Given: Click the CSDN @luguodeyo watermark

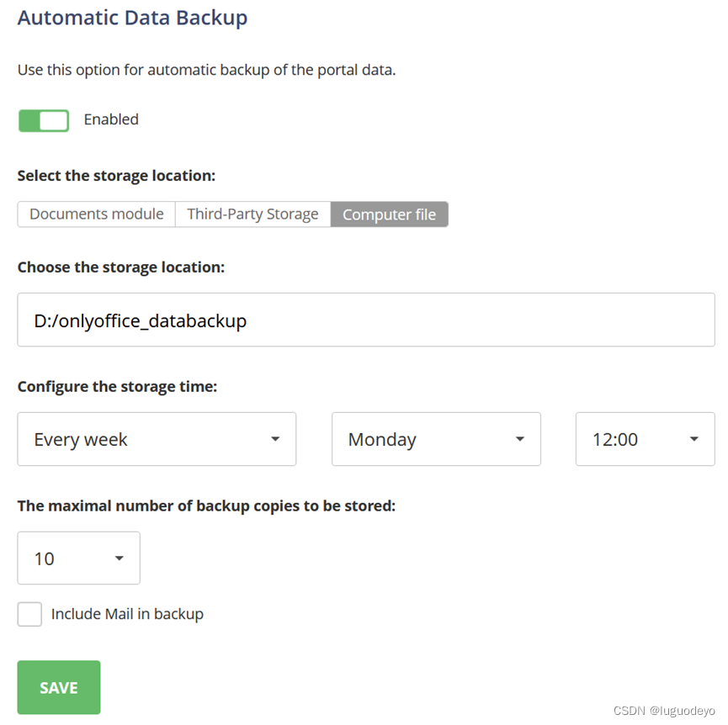Looking at the screenshot, I should click(x=663, y=711).
